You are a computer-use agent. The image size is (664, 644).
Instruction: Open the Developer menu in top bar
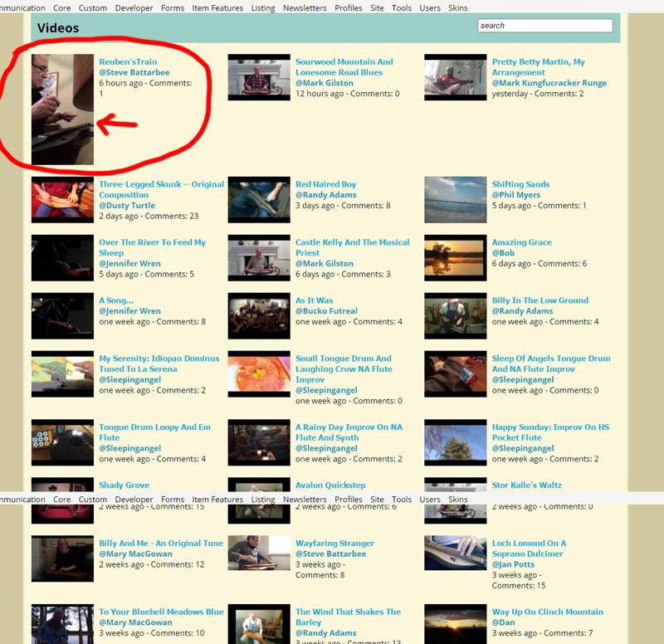[134, 8]
